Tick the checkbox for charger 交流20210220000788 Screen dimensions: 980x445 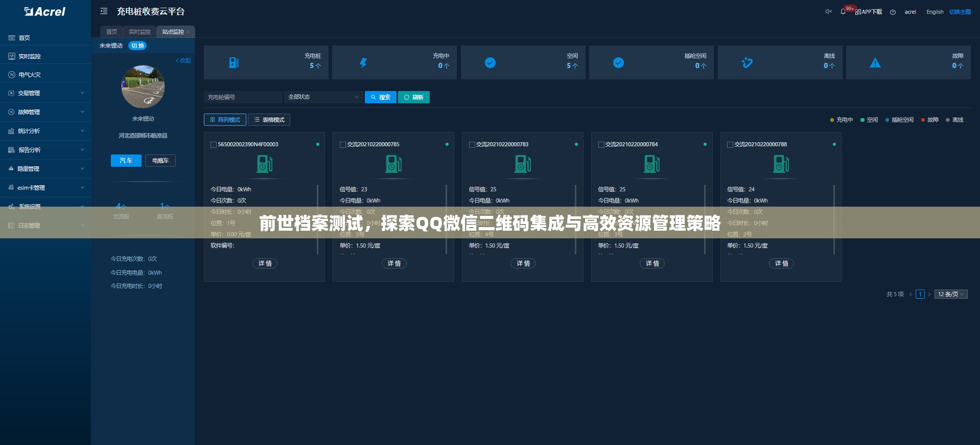click(x=730, y=145)
